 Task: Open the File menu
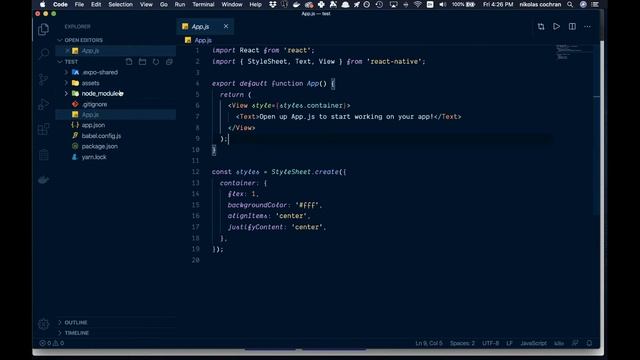pos(79,4)
